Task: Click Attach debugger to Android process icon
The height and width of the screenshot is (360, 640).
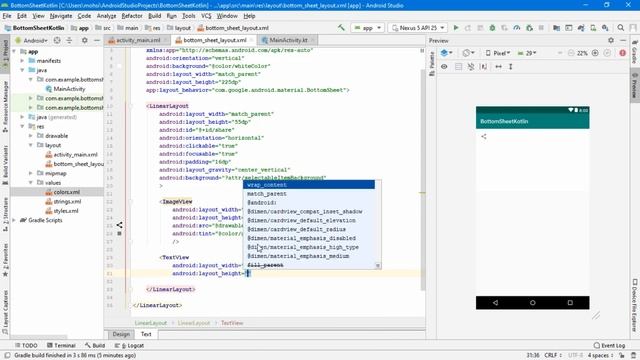Action: click(529, 28)
